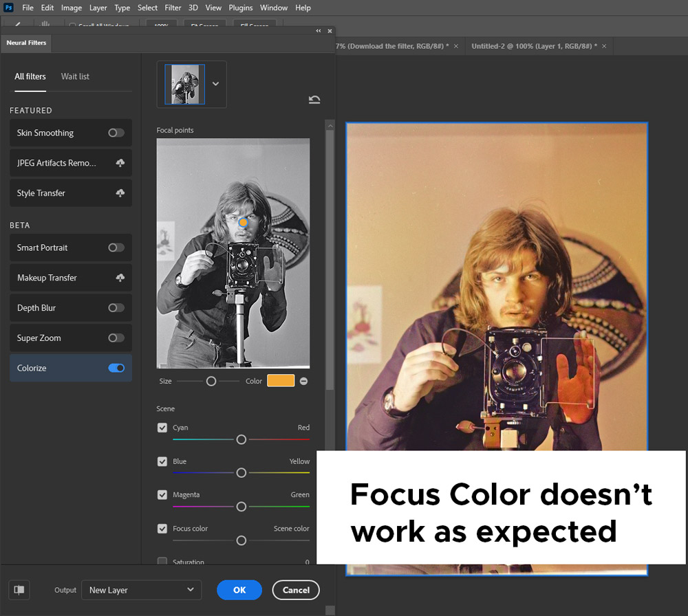
Task: Click the orange focal point Color swatch
Action: [281, 381]
